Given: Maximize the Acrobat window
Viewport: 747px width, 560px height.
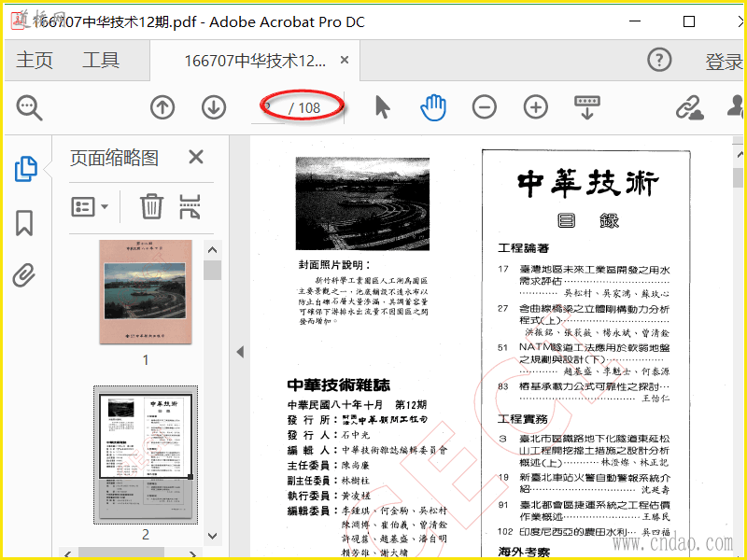Looking at the screenshot, I should 689,21.
